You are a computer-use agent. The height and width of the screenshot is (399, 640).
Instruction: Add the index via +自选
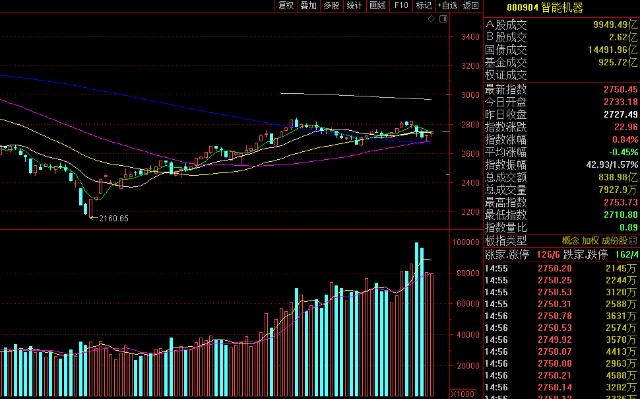pyautogui.click(x=447, y=5)
